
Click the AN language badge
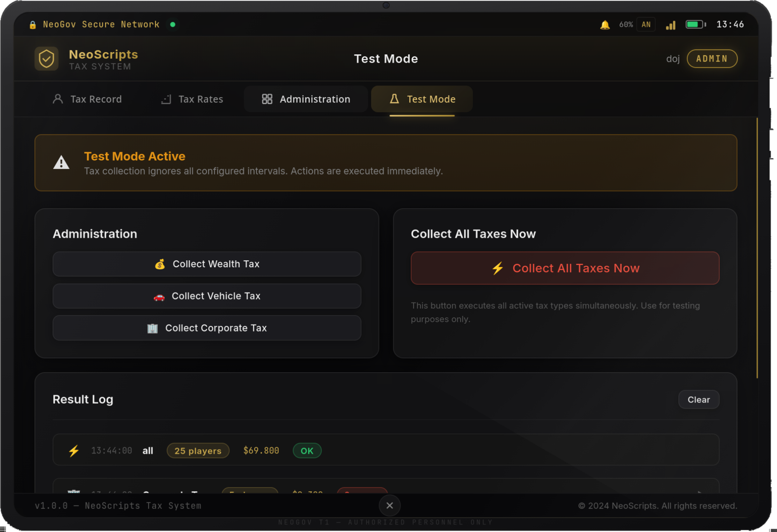coord(646,24)
